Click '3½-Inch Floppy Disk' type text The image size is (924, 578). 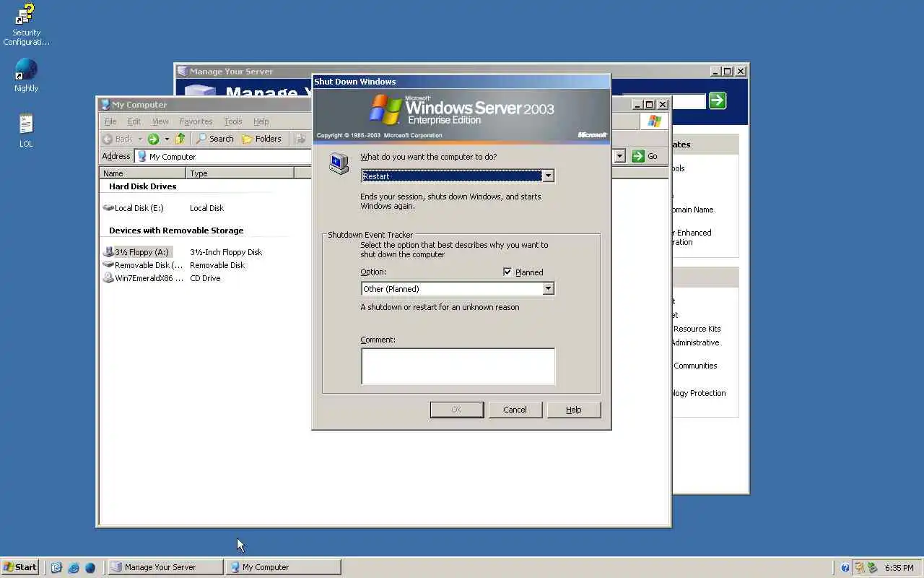[x=226, y=252]
